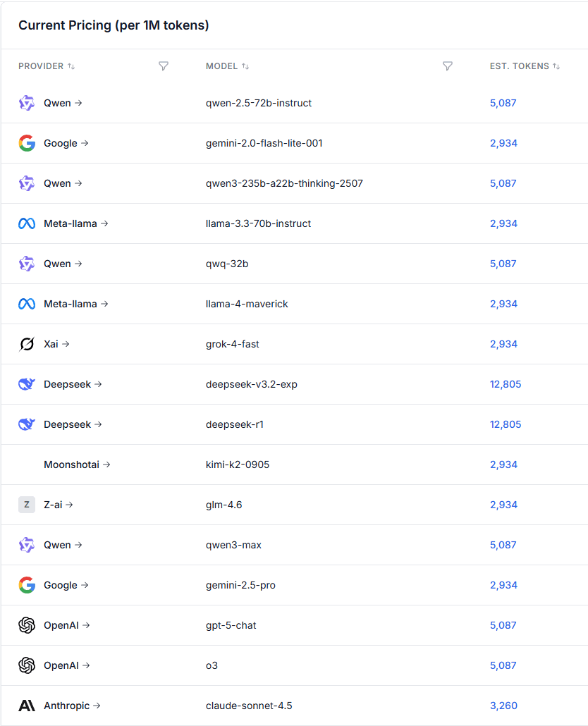
Task: Select model name gemini-2.5-pro
Action: tap(240, 585)
